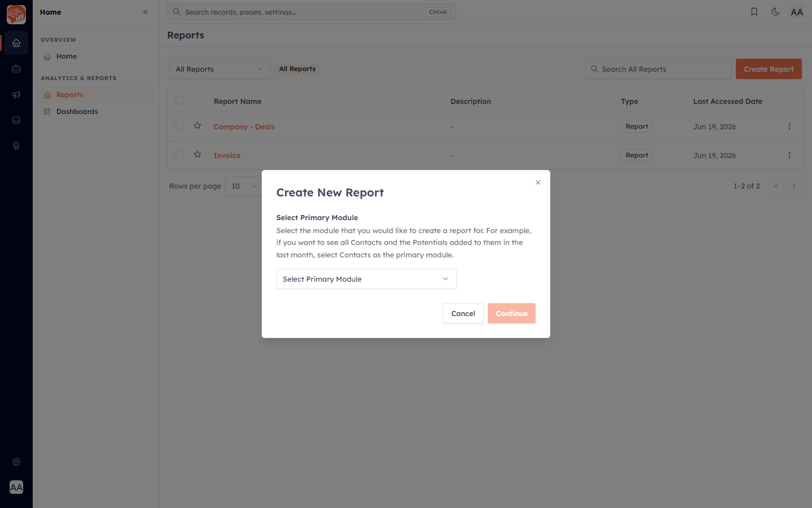Image resolution: width=812 pixels, height=508 pixels.
Task: Click the Cancel button in dialog
Action: 463,313
